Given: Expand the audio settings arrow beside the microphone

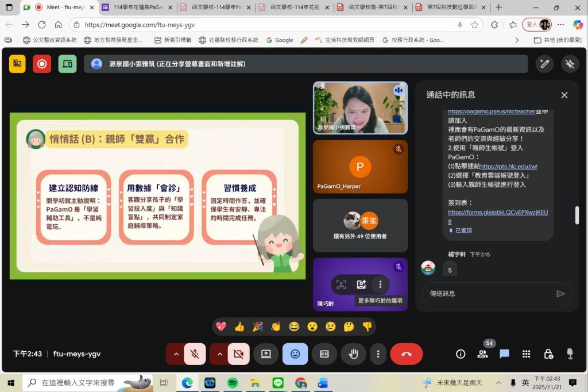Looking at the screenshot, I should 175,354.
